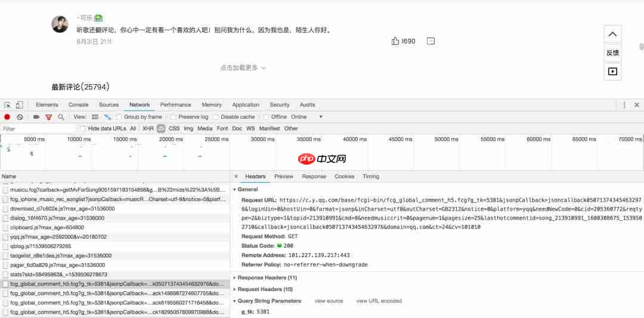644x318 pixels.
Task: Tick checkbox beside download_d7c802e.js row
Action: [5, 209]
